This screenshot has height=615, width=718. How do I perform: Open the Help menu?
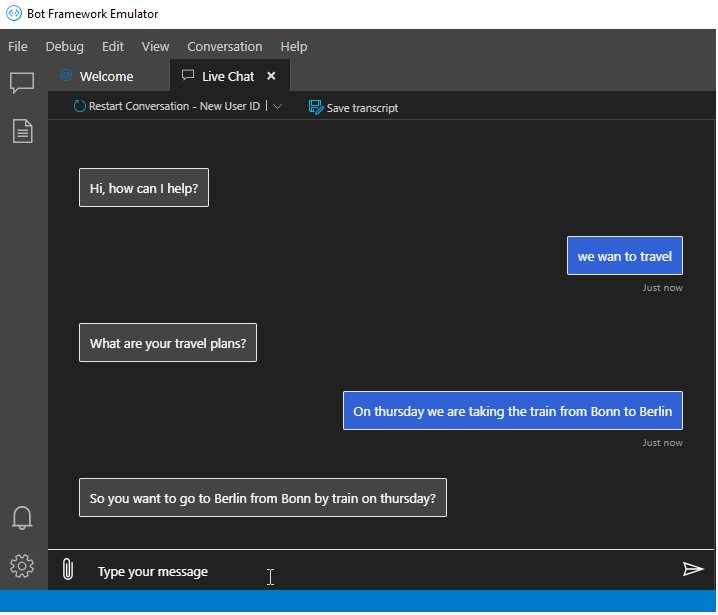click(x=294, y=47)
